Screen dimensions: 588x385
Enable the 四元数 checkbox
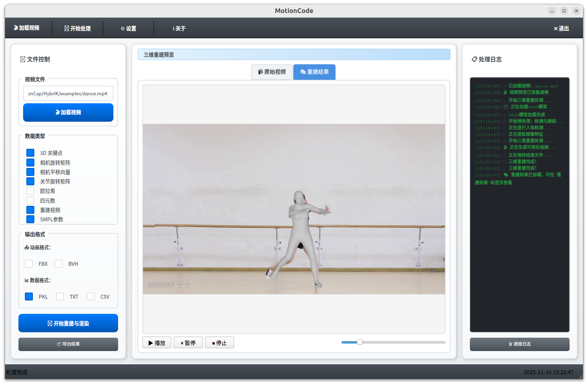(x=30, y=200)
